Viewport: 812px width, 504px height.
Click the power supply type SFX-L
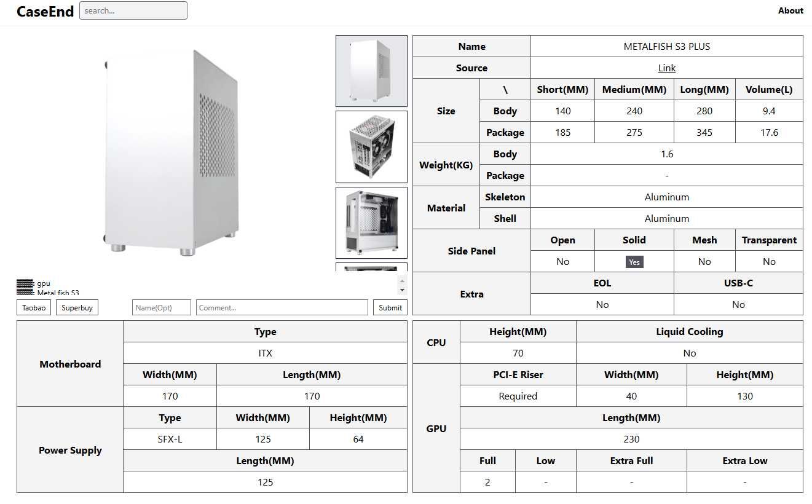170,439
